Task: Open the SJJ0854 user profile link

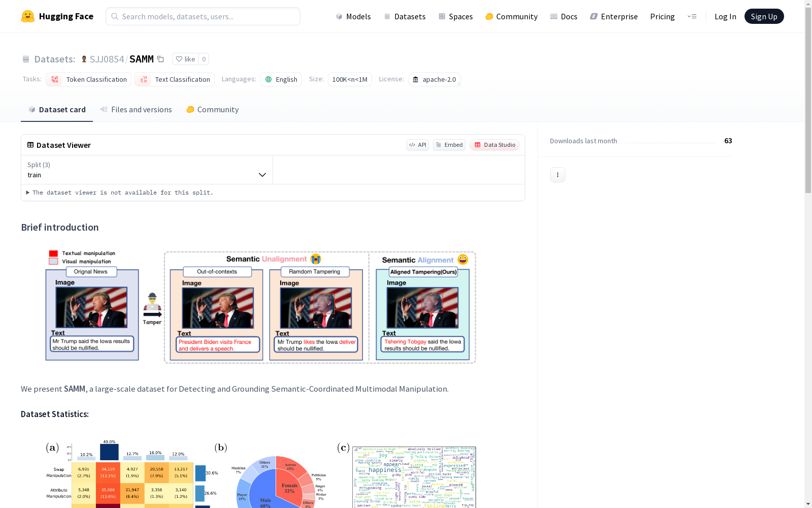Action: (107, 59)
